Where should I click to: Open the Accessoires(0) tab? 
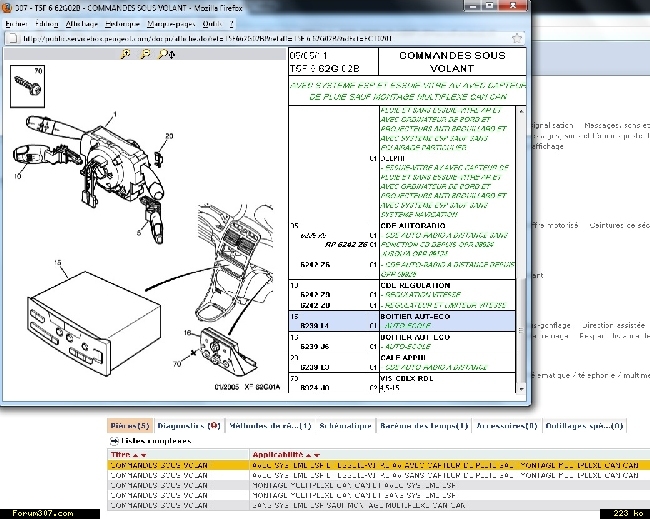[x=507, y=426]
